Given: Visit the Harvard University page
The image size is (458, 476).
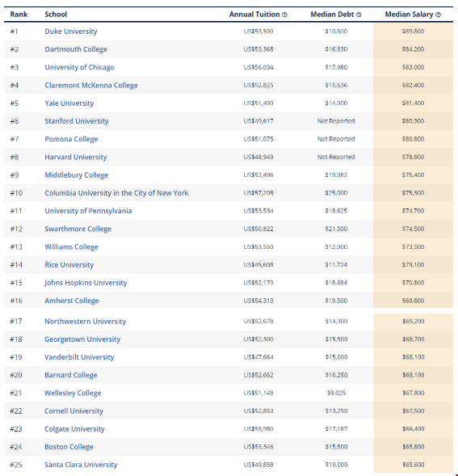Looking at the screenshot, I should pos(76,157).
